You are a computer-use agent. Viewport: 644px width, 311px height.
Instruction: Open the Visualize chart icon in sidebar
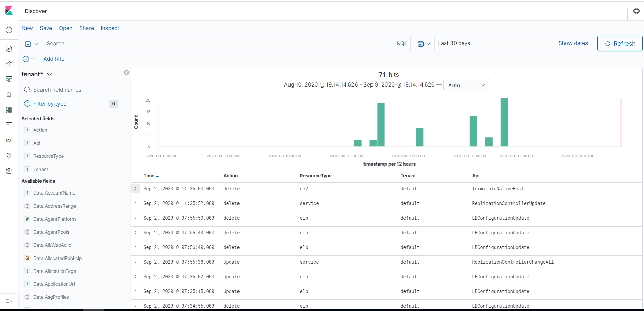(9, 64)
